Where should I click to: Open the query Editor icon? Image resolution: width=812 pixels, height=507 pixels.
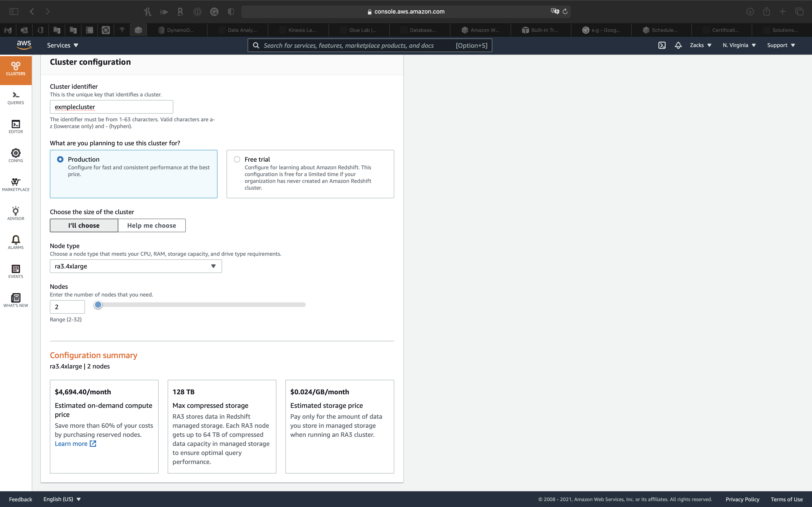(x=16, y=127)
